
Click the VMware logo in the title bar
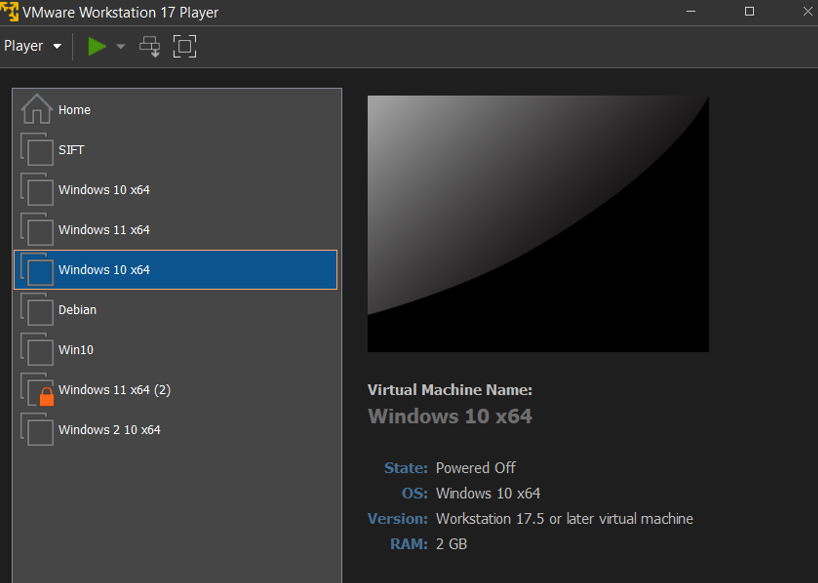9,11
